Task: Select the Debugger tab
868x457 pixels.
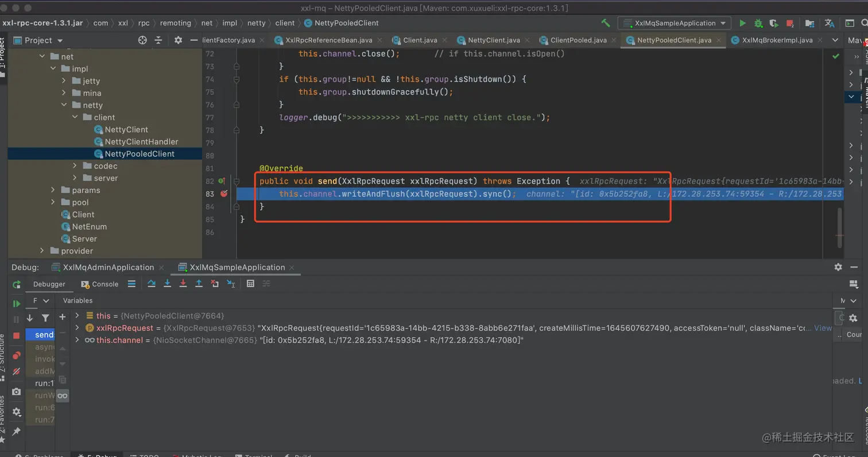Action: click(x=49, y=284)
